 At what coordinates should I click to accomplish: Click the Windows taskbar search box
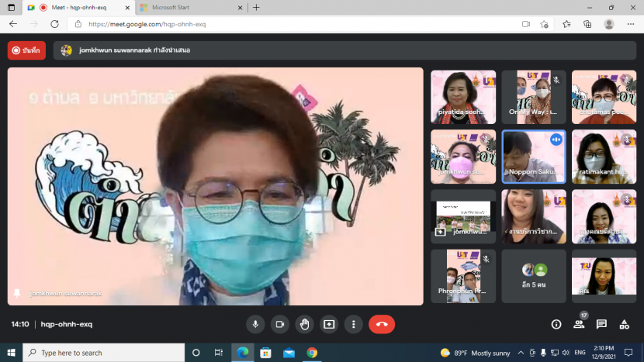point(104,353)
